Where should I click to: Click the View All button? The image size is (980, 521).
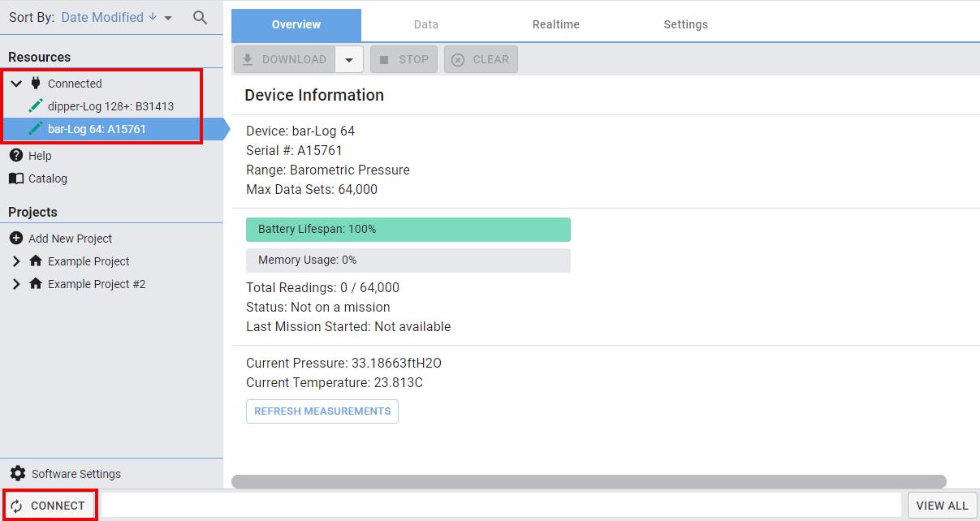point(942,505)
